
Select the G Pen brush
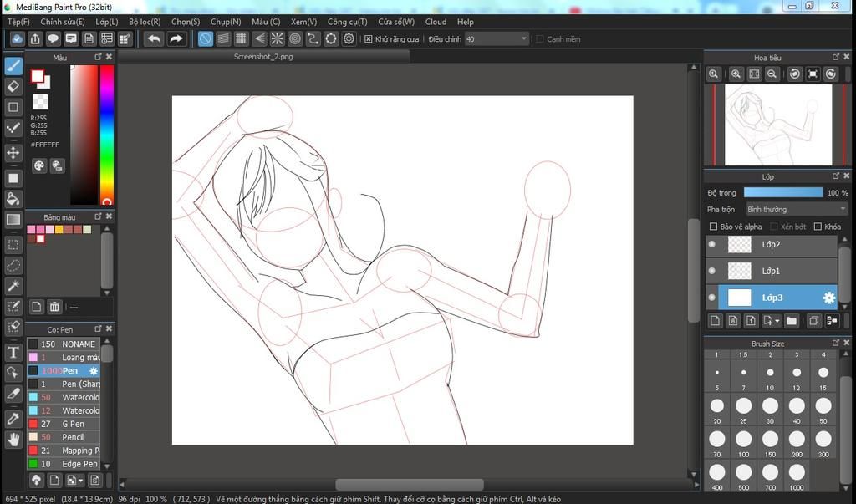pyautogui.click(x=64, y=424)
